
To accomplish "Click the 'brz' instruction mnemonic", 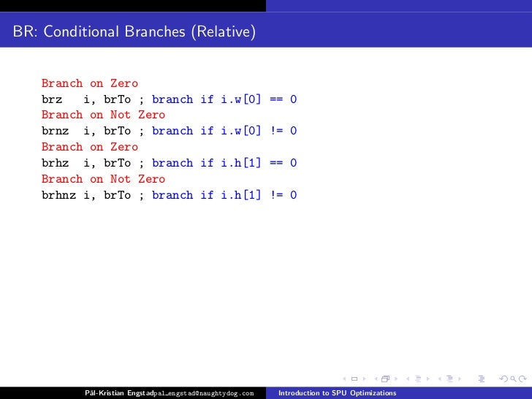I will (52, 99).
